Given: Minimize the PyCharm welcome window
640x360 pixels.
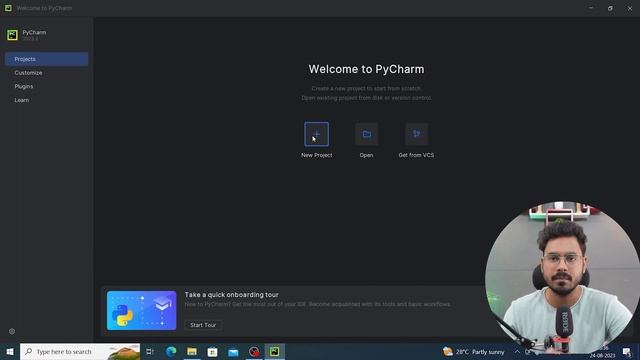Looking at the screenshot, I should pos(591,8).
